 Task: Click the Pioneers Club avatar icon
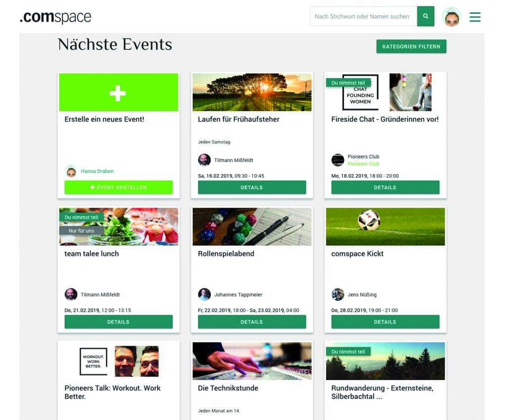337,160
